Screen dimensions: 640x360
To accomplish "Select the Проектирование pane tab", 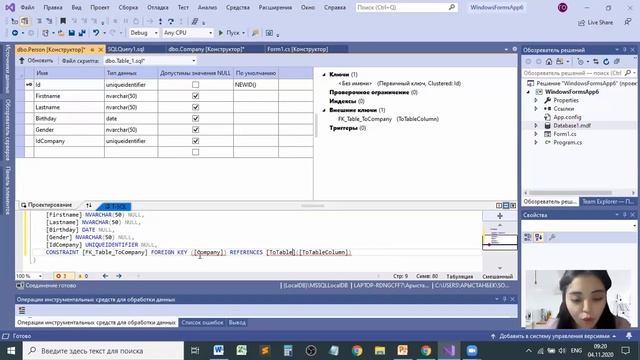I will pos(46,205).
